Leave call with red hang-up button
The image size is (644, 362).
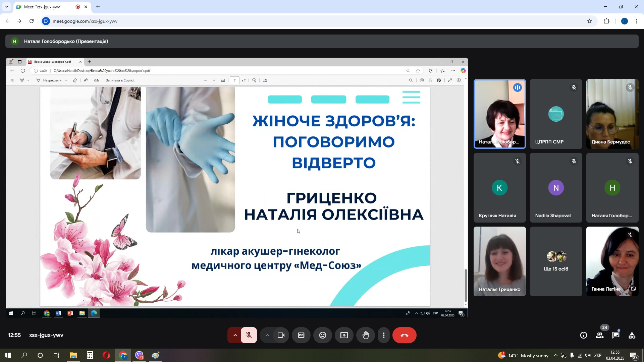pyautogui.click(x=405, y=336)
